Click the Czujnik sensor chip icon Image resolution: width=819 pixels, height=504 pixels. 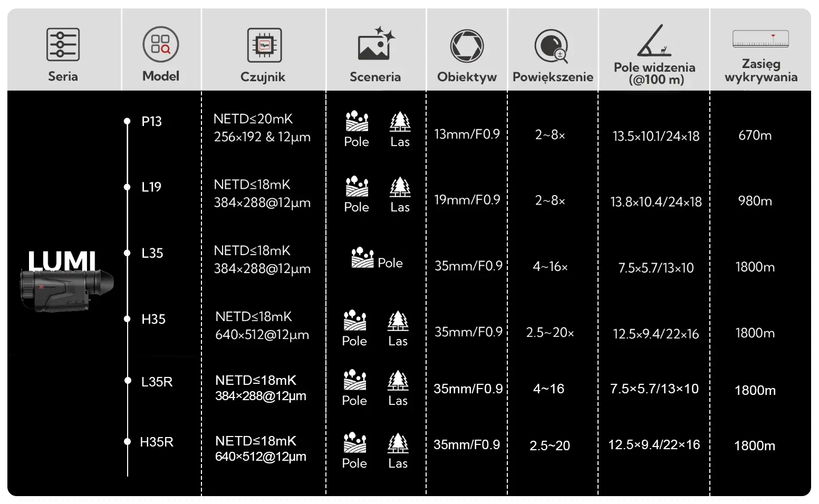click(264, 45)
